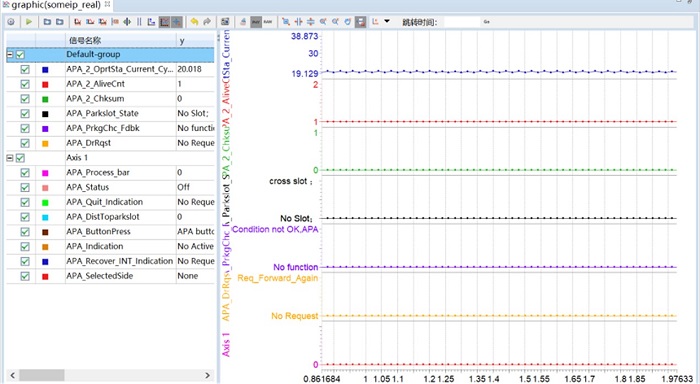Click the redo arrow icon

tap(207, 21)
